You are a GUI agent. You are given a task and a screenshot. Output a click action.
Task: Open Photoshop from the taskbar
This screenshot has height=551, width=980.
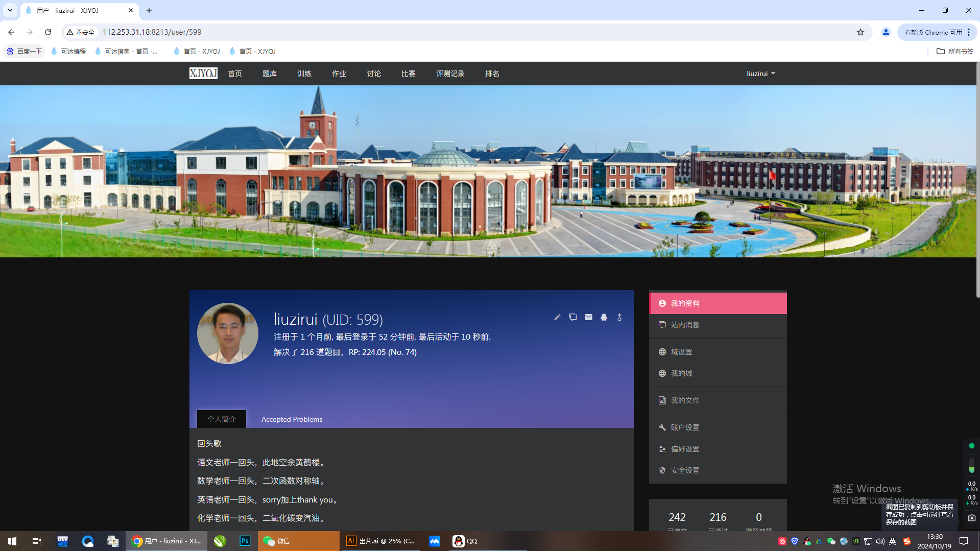coord(245,541)
